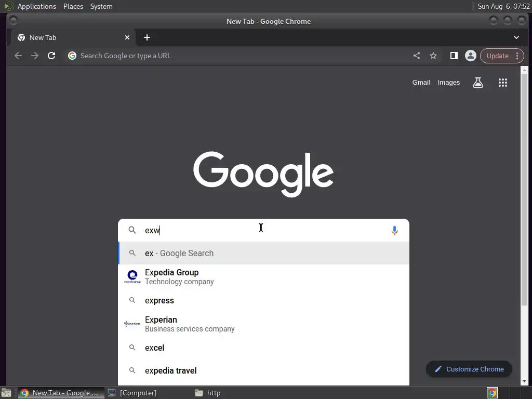Click the scrollbar down arrow
This screenshot has height=399, width=532.
[x=524, y=381]
